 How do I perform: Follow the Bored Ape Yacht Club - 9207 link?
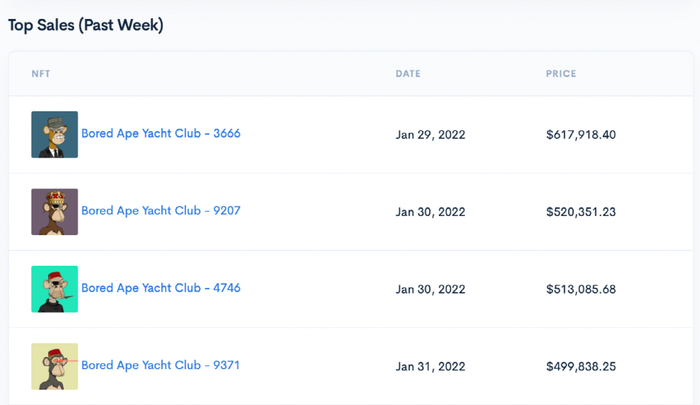161,211
